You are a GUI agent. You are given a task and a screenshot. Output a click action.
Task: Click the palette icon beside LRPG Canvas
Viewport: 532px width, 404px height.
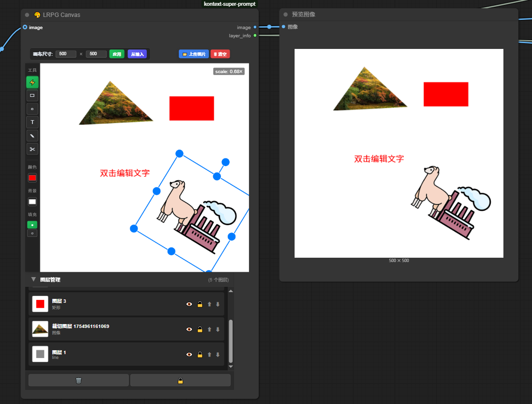pyautogui.click(x=37, y=15)
